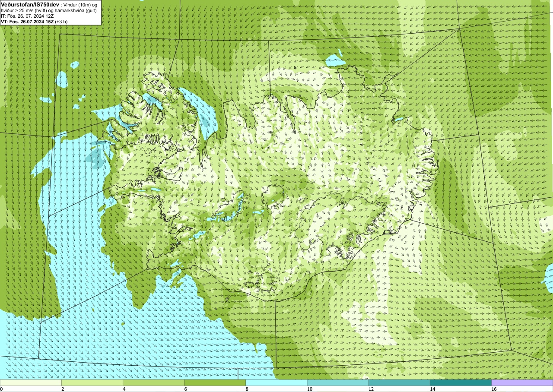Click the teal 12–14 m/s legend swatch

pos(399,383)
